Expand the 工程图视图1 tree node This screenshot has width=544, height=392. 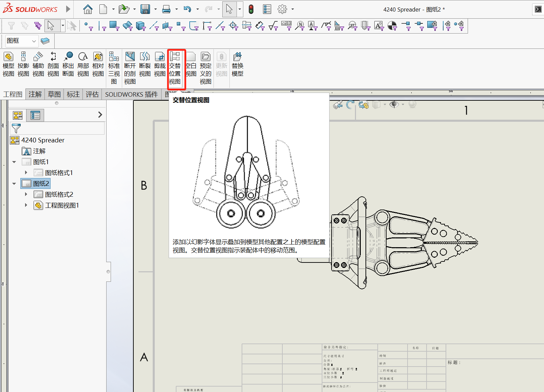click(26, 205)
